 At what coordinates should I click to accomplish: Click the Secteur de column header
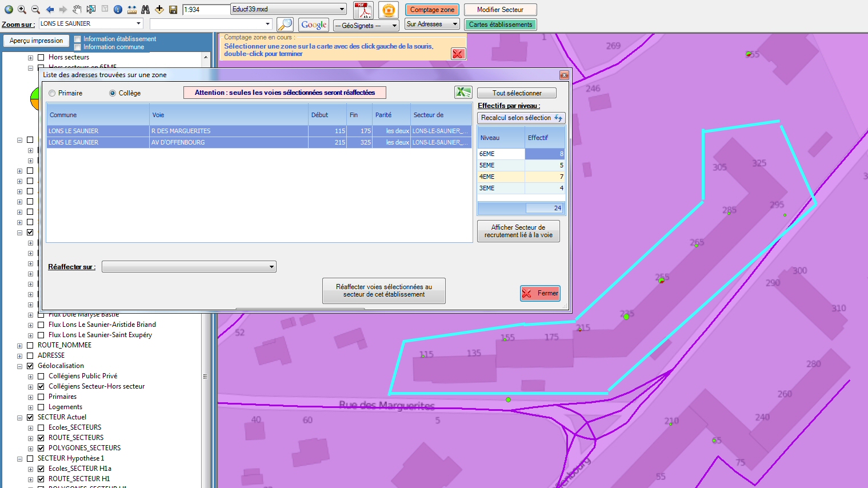(x=441, y=115)
